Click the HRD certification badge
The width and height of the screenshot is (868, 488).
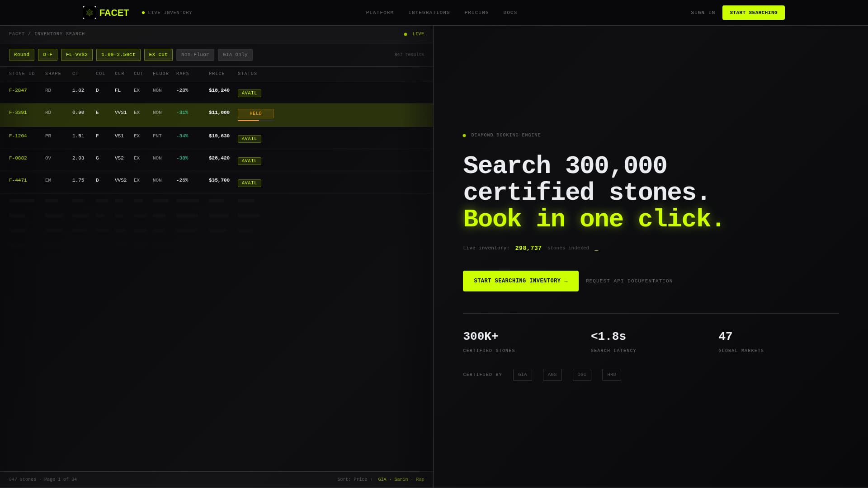click(x=612, y=375)
